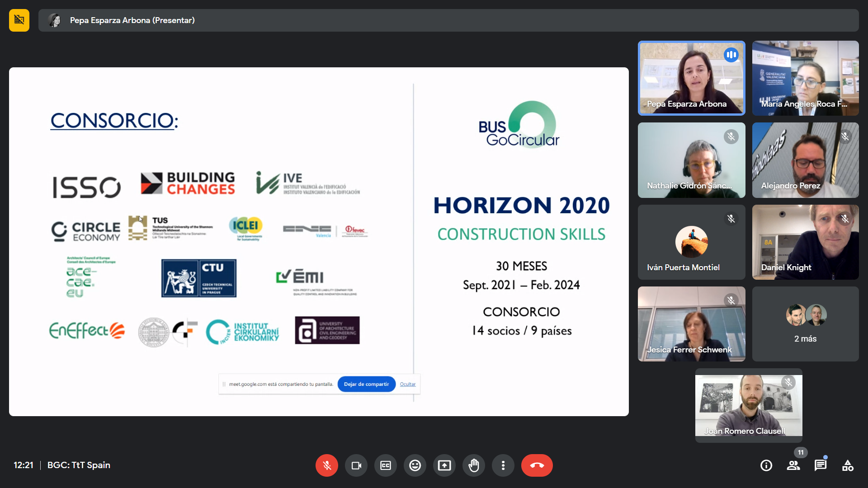Leave the call with the red hang-up button

tap(537, 465)
